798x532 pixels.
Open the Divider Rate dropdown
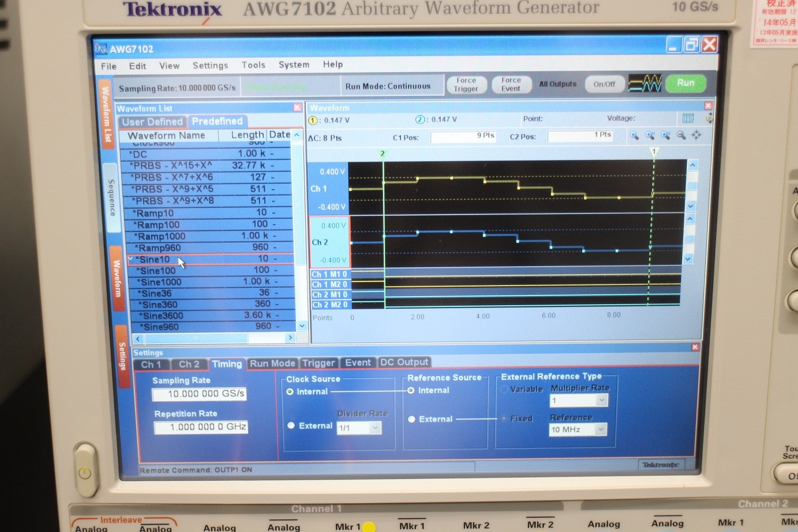coord(375,428)
